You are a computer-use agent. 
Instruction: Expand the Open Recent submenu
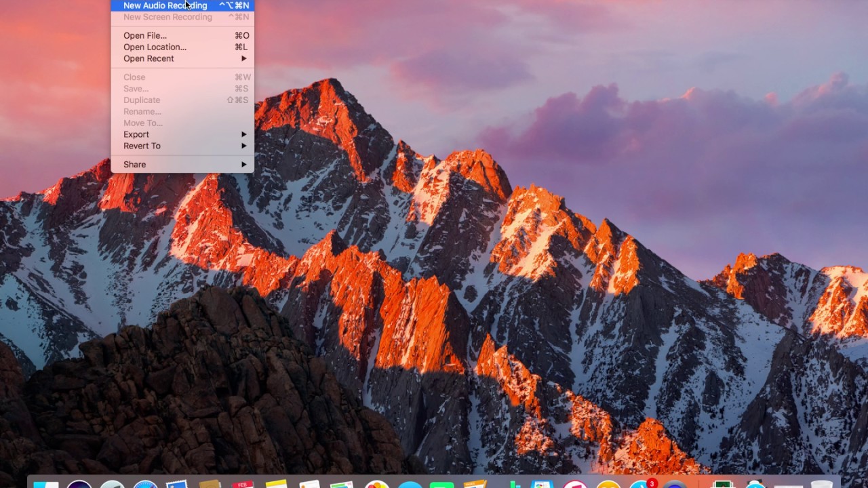coord(182,58)
